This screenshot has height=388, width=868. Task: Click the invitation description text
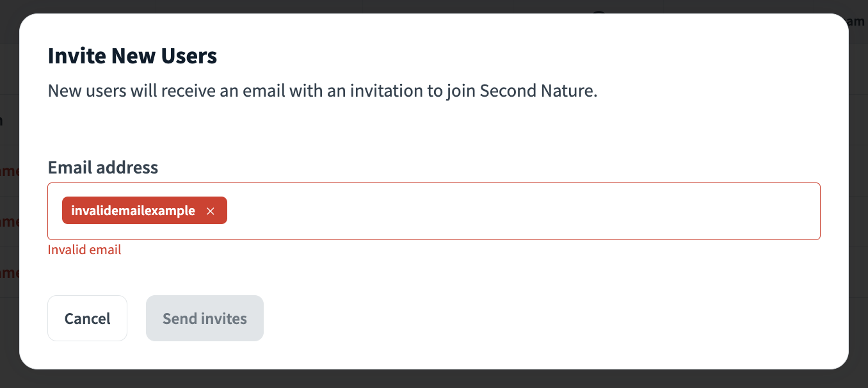pos(323,91)
